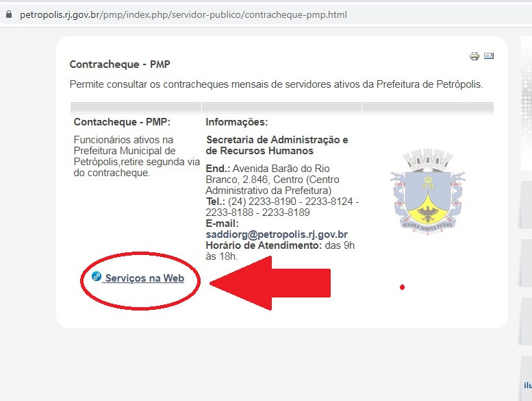Click the padlock icon in address bar
Viewport: 532px width, 401px height.
point(9,14)
